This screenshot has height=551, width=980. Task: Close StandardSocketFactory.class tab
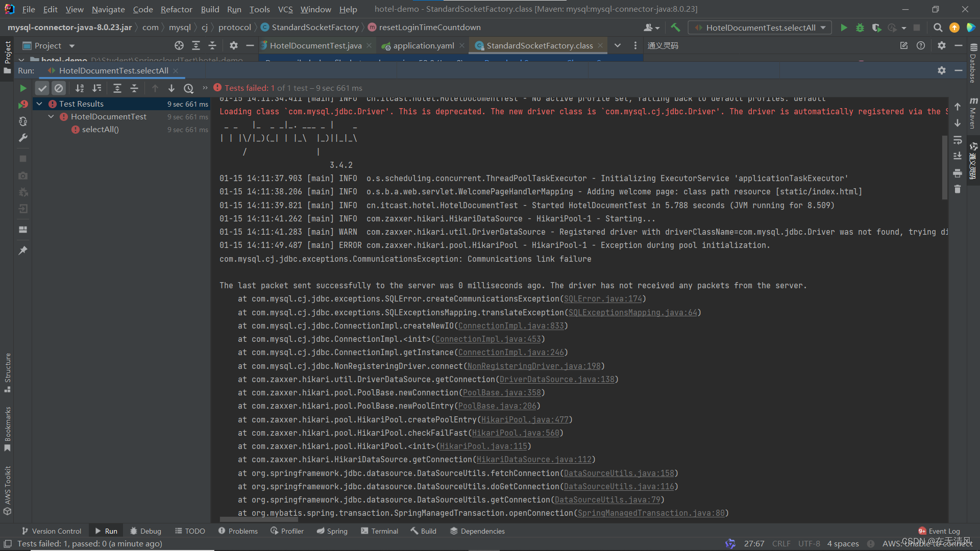click(600, 45)
